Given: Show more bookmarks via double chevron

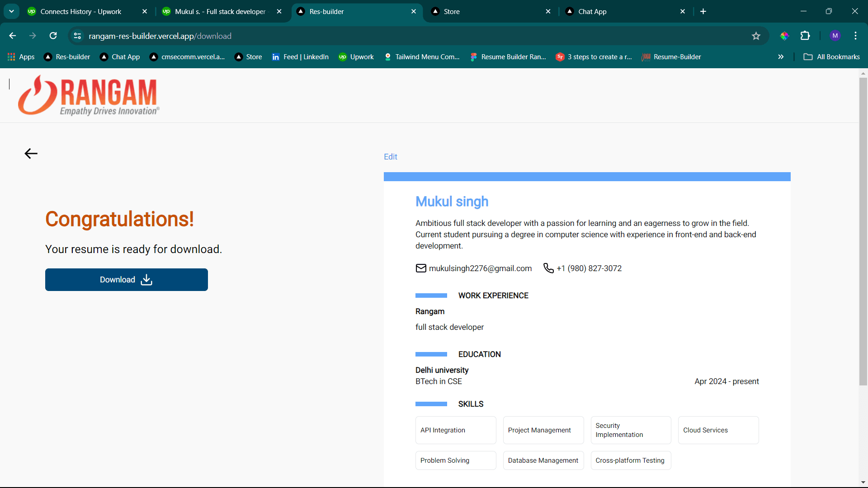Looking at the screenshot, I should click(781, 57).
